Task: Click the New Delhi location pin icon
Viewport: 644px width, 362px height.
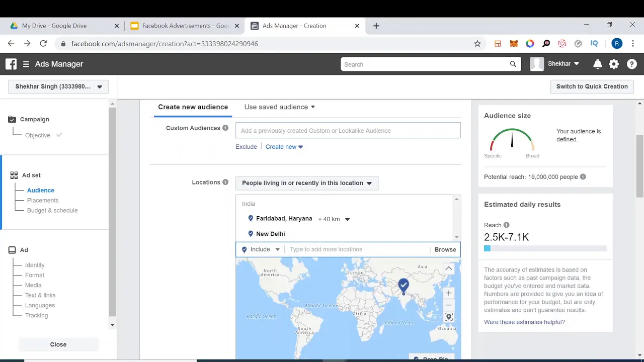Action: tap(251, 234)
